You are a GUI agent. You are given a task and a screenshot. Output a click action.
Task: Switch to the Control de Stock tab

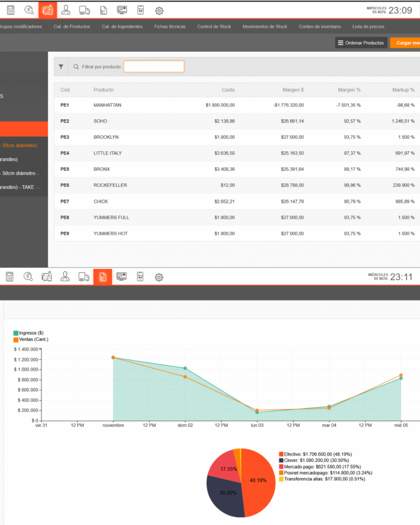pos(214,27)
